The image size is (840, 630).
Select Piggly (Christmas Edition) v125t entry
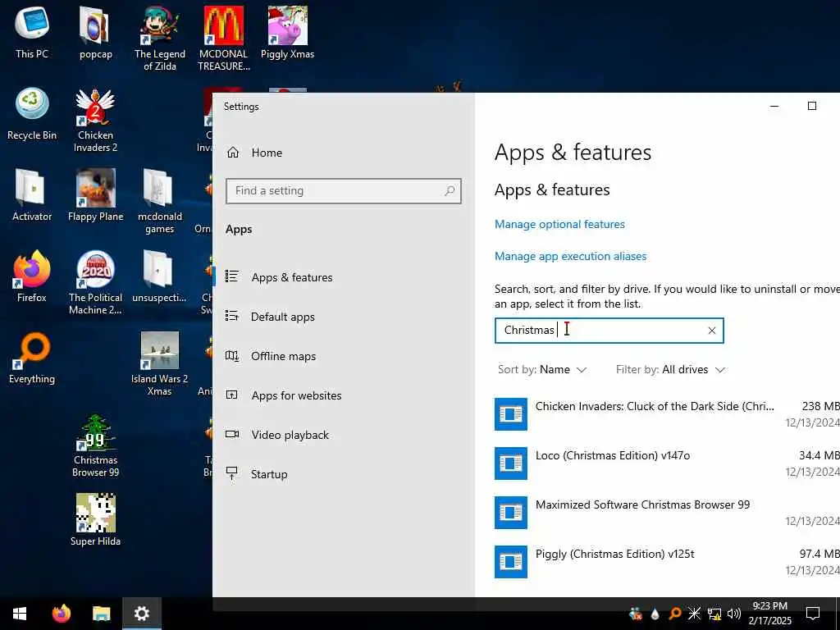[667, 562]
